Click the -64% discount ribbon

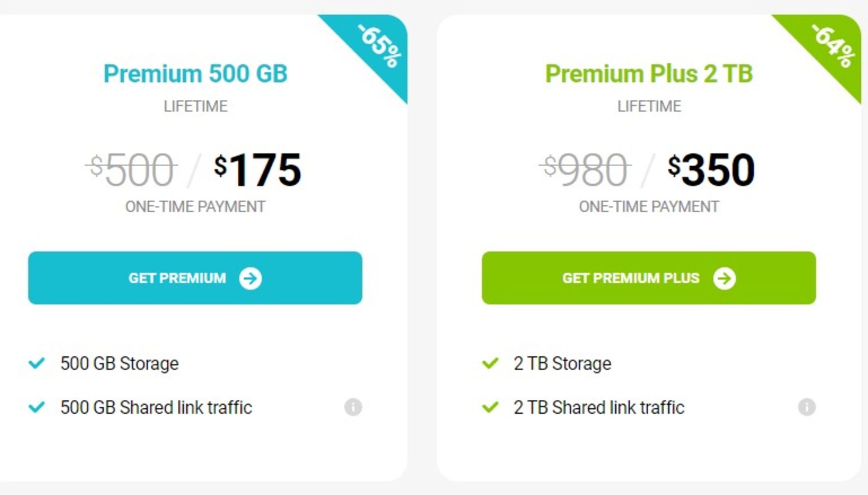tap(833, 46)
